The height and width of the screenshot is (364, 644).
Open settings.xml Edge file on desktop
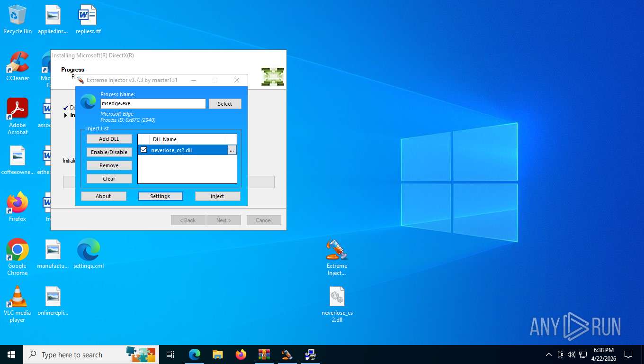[89, 254]
